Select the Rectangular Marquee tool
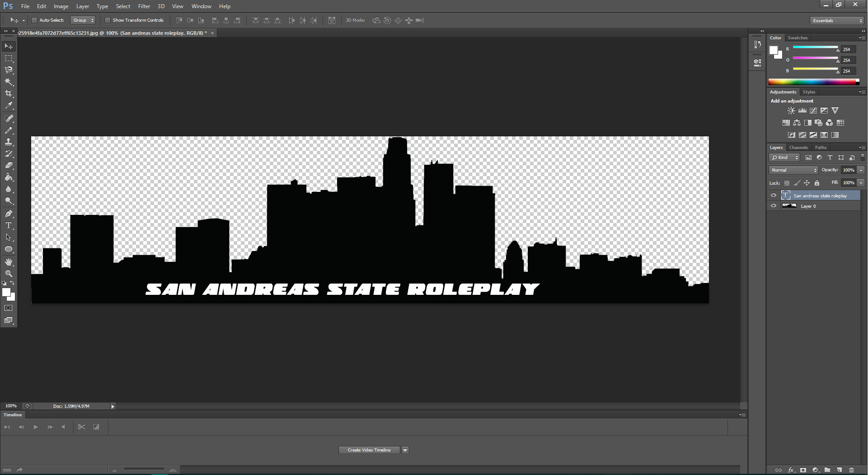This screenshot has width=868, height=475. click(x=9, y=58)
